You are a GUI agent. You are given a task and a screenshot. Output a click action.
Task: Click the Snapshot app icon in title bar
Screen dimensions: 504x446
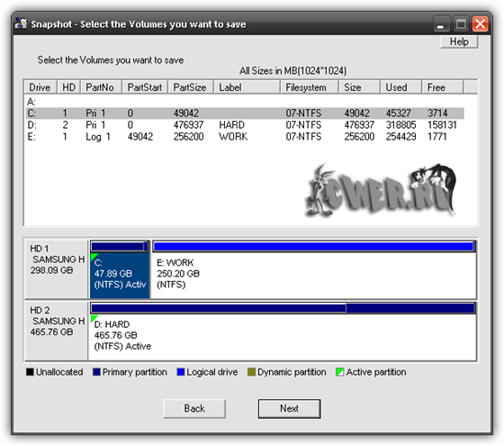(22, 23)
